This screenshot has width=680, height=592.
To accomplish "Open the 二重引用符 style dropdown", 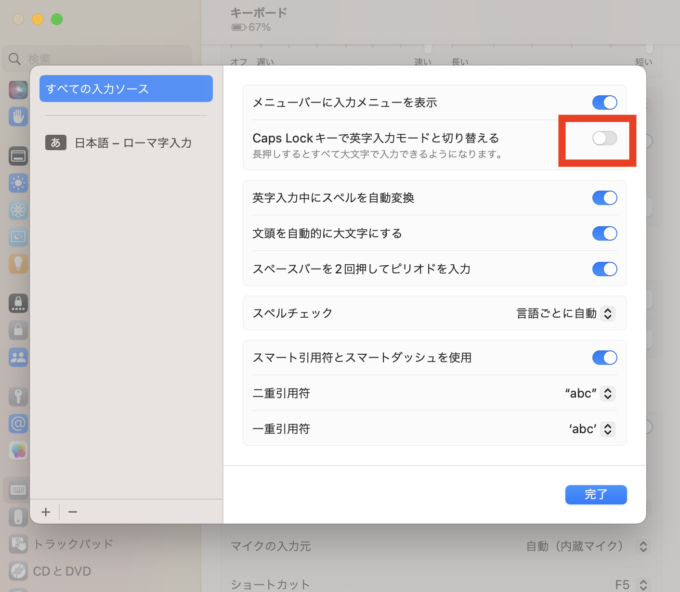I will 589,393.
